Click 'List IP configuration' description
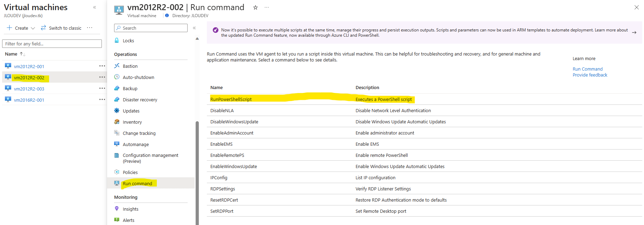 coord(376,178)
